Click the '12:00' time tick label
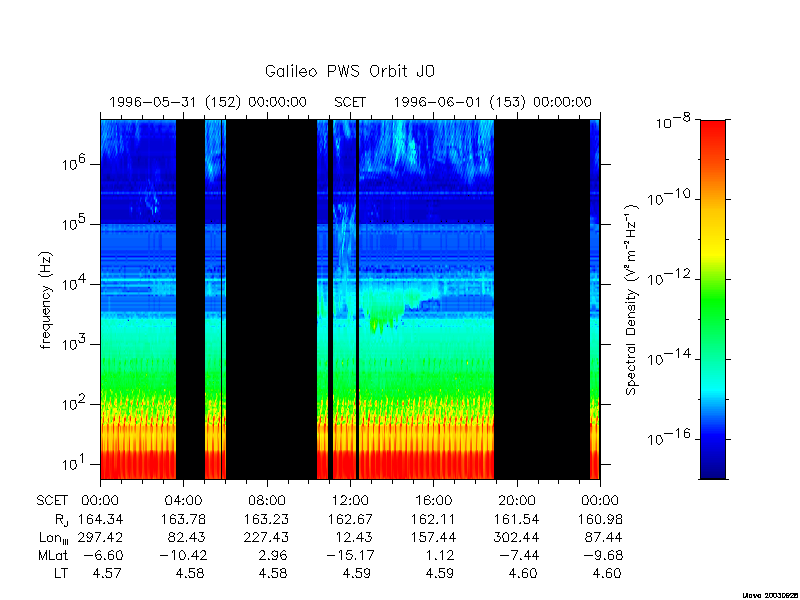The height and width of the screenshot is (600, 800). click(x=350, y=501)
